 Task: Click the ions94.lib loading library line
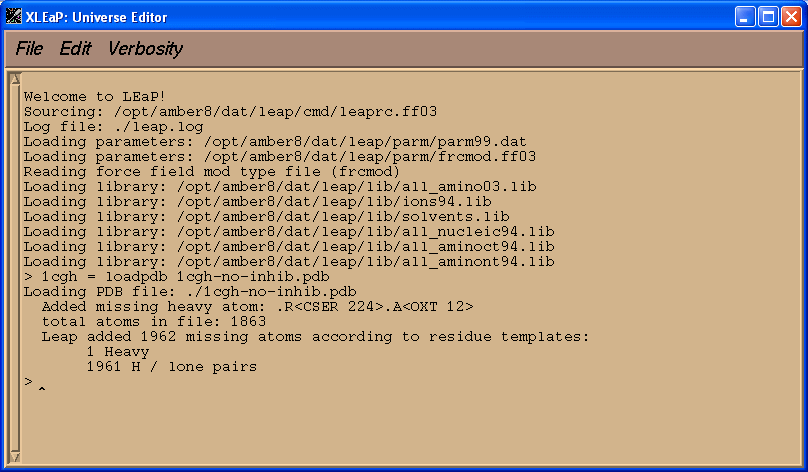pyautogui.click(x=258, y=201)
